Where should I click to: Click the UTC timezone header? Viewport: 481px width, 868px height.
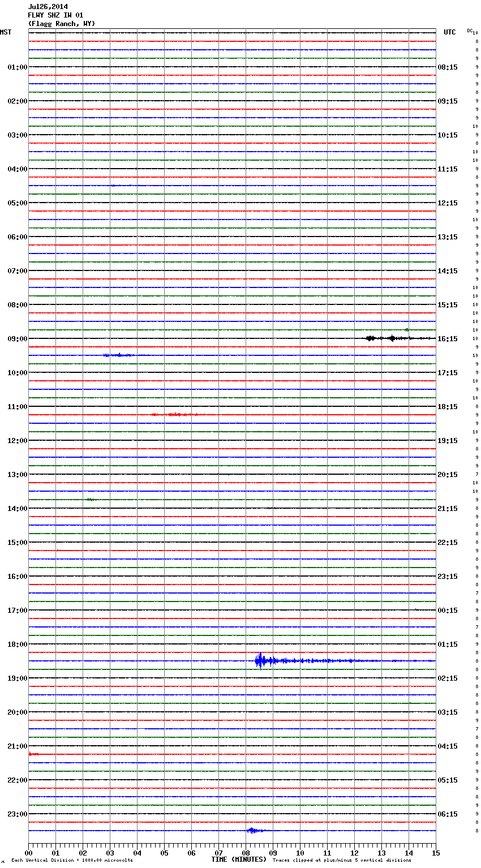(450, 32)
